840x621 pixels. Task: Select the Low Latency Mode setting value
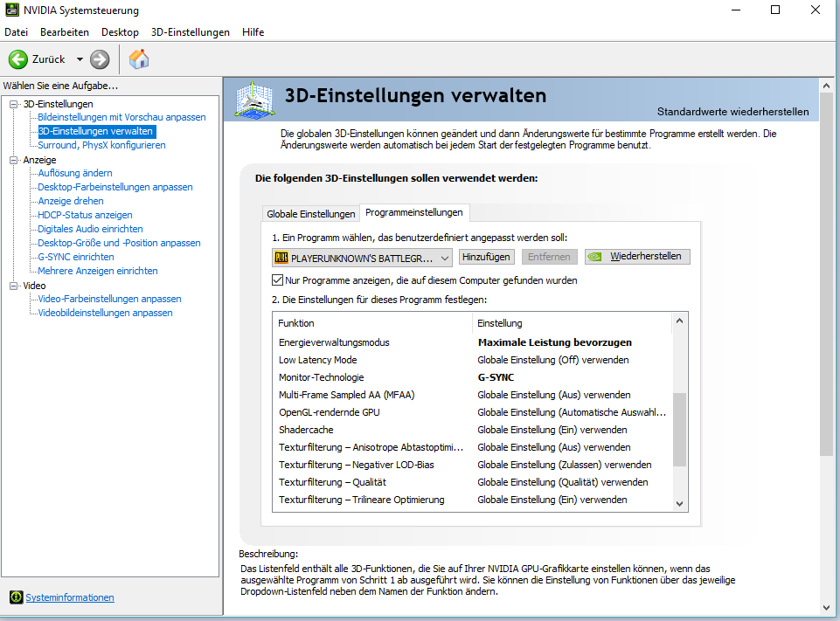(x=552, y=360)
